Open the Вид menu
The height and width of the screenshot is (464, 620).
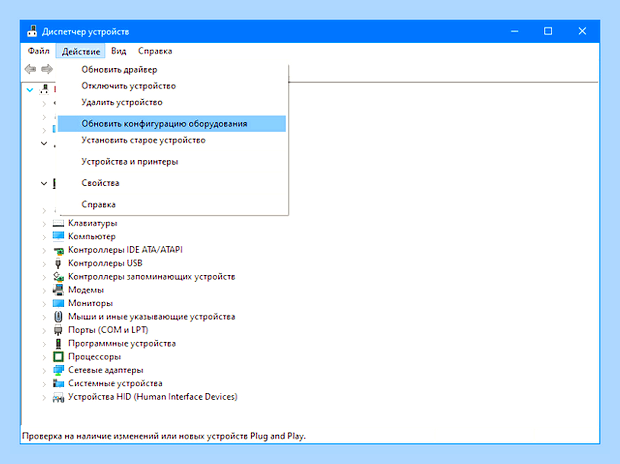click(x=118, y=51)
